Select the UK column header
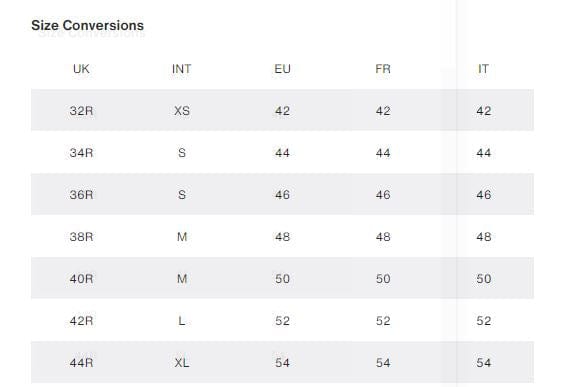 tap(81, 69)
